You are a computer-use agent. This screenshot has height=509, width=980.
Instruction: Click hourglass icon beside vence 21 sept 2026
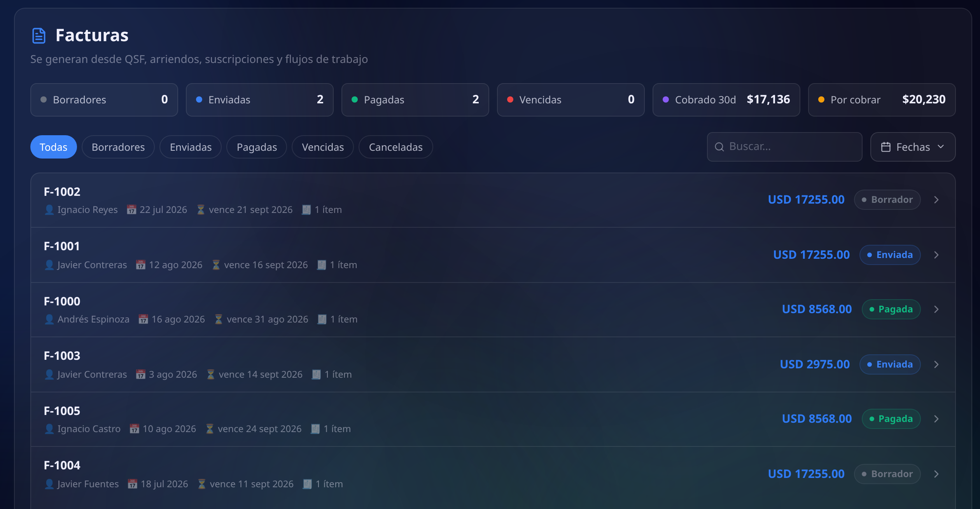click(201, 210)
